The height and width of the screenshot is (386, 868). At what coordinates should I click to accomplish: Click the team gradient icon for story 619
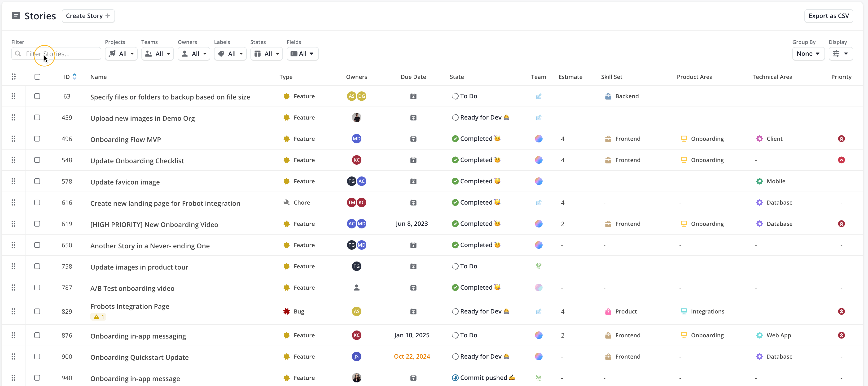coord(539,224)
